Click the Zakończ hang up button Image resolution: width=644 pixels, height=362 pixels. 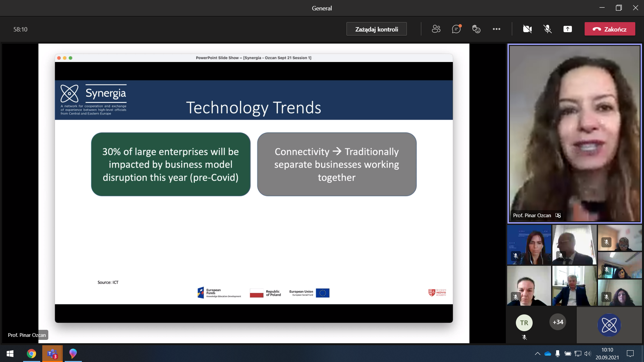(x=610, y=29)
